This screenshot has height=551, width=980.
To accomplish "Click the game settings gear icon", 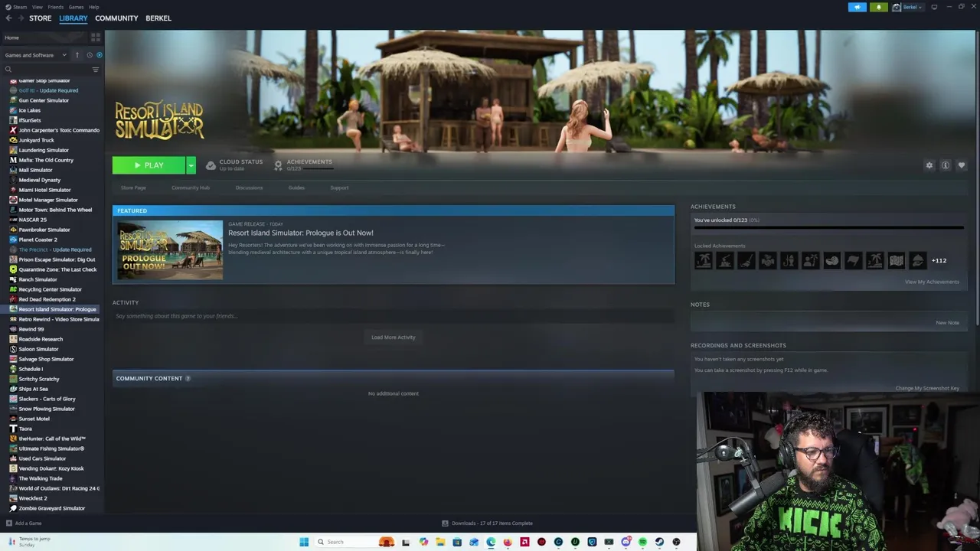I will click(x=929, y=165).
